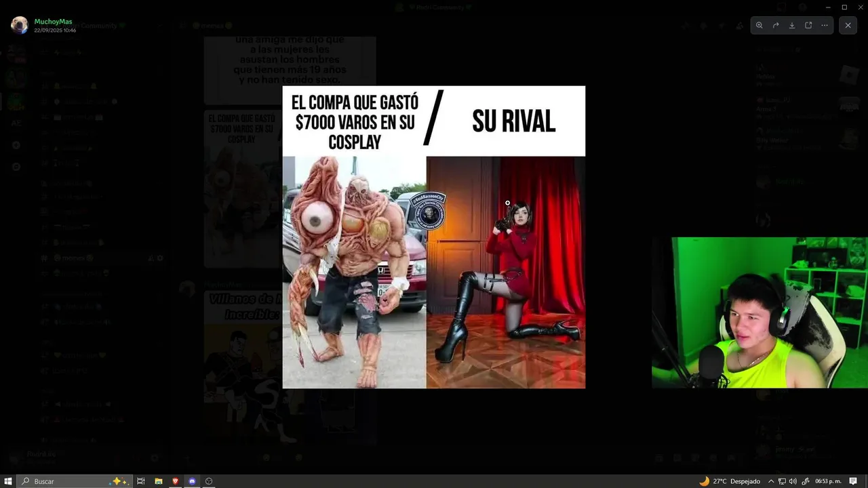868x488 pixels.
Task: Open File Explorer from the taskbar
Action: [158, 481]
